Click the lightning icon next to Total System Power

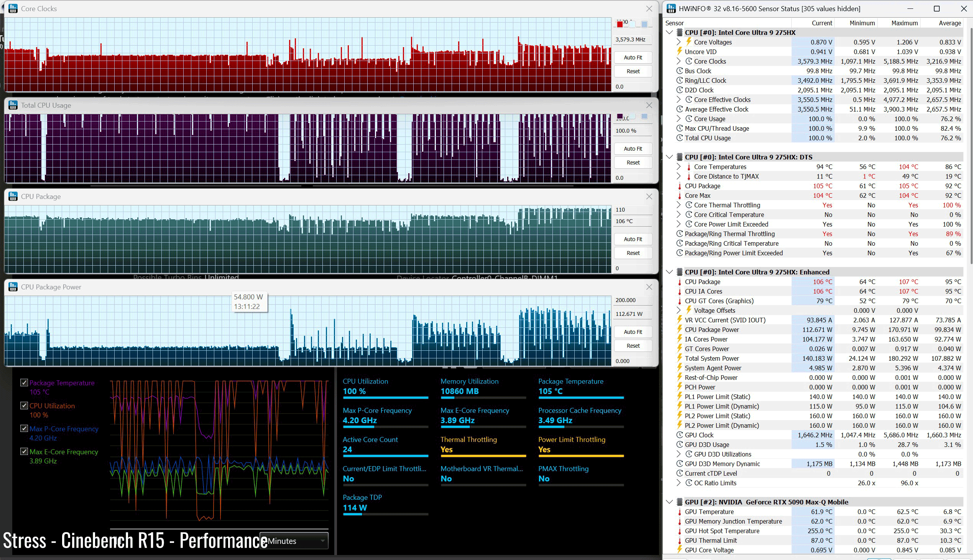coord(680,358)
